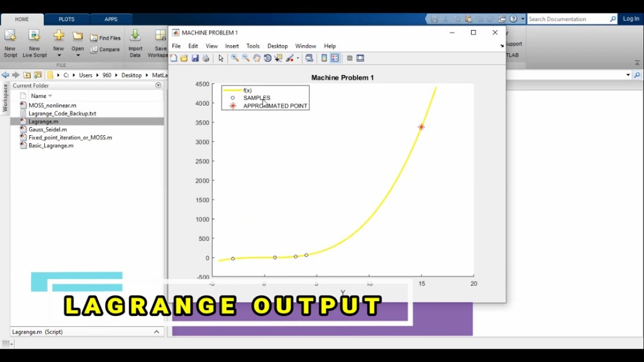
Task: Click the Browse for folder icon
Action: coord(38,75)
